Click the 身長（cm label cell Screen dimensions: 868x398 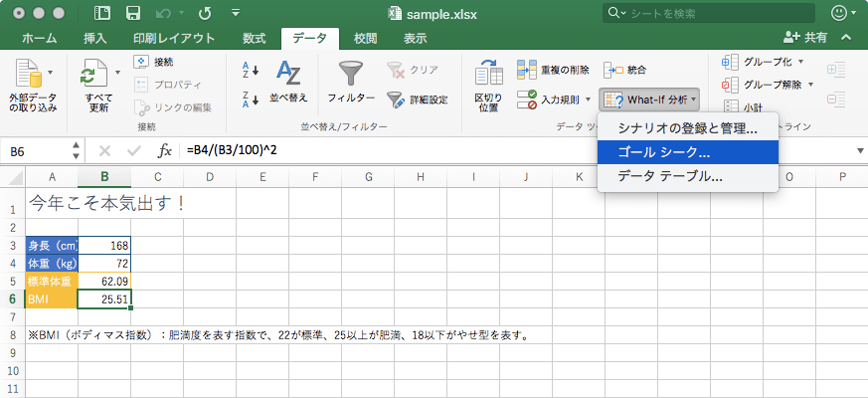[52, 246]
